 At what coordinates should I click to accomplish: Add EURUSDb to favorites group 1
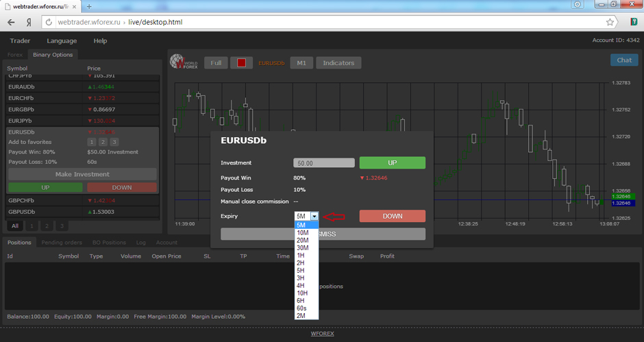click(92, 142)
